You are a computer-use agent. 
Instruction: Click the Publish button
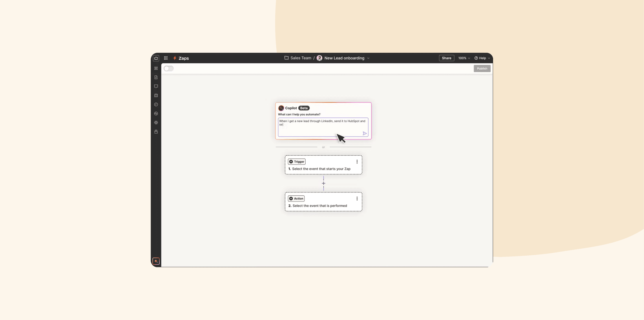(482, 68)
